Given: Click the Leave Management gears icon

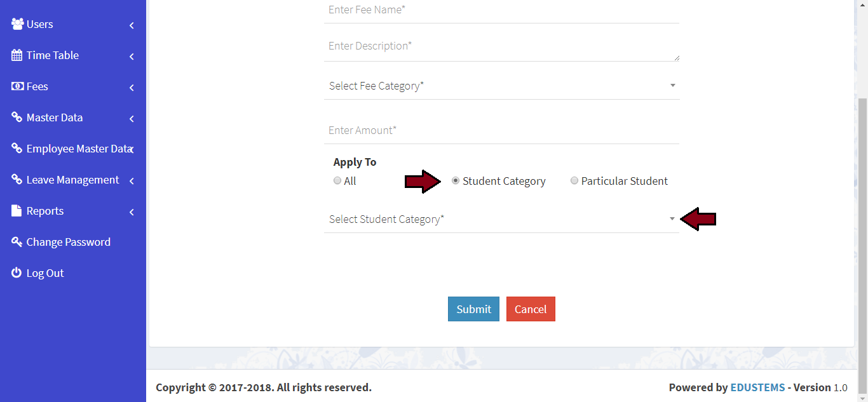Looking at the screenshot, I should pyautogui.click(x=17, y=180).
